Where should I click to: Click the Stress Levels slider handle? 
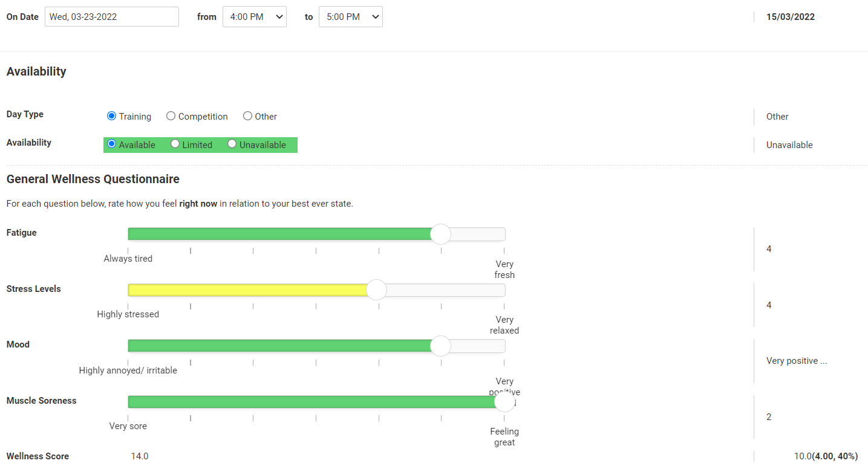point(376,290)
